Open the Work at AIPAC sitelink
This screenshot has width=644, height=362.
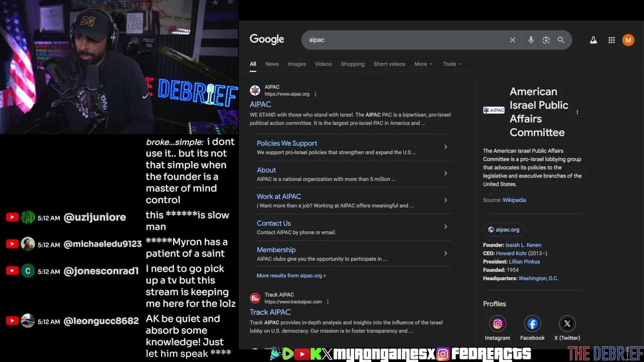pyautogui.click(x=279, y=197)
